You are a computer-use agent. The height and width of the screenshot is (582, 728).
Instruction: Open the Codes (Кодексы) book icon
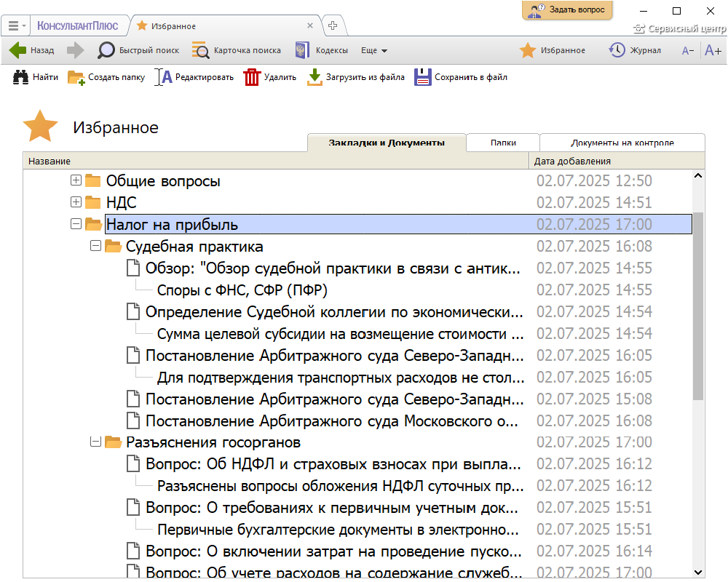pos(302,50)
